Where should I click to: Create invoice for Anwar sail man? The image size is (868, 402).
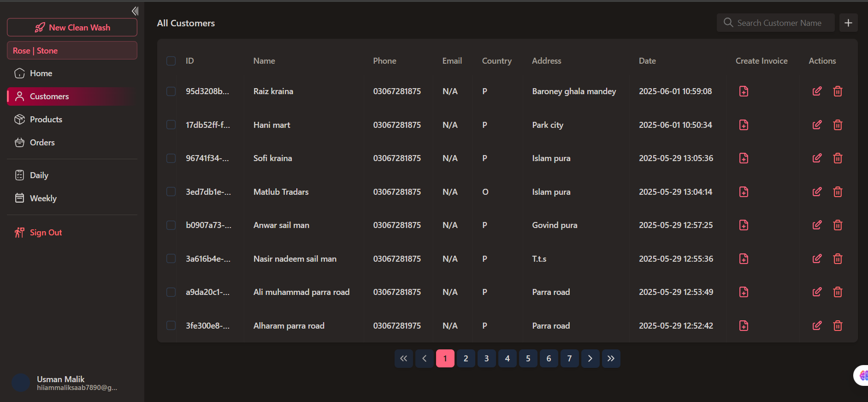tap(744, 225)
